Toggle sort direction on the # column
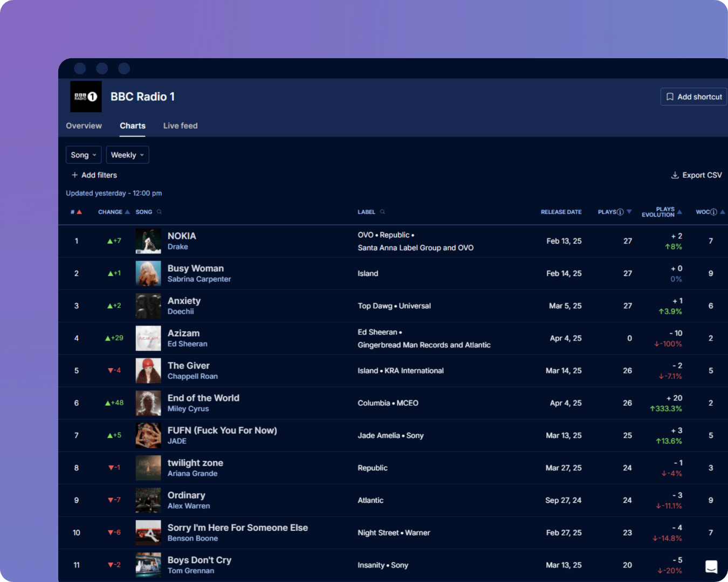The height and width of the screenshot is (582, 728). point(79,212)
